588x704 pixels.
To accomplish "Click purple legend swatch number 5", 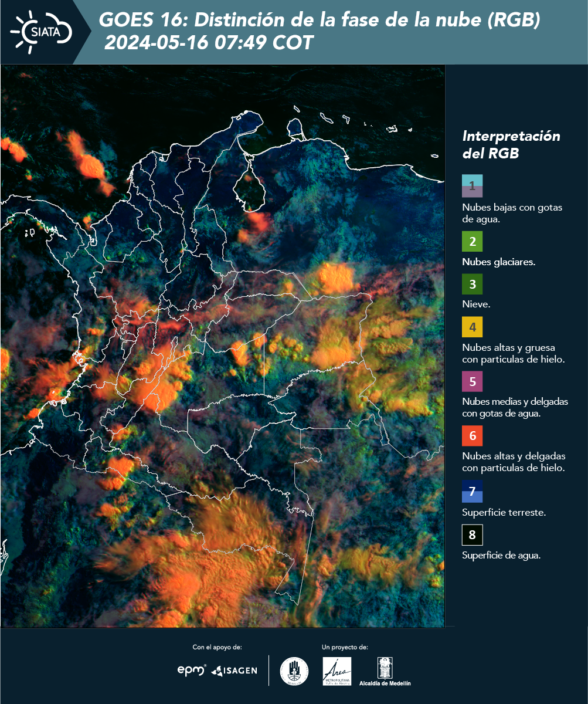I will (473, 381).
